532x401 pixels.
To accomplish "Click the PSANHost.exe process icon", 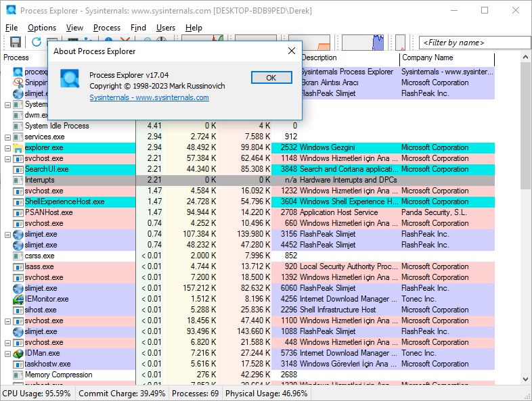I will 18,213.
